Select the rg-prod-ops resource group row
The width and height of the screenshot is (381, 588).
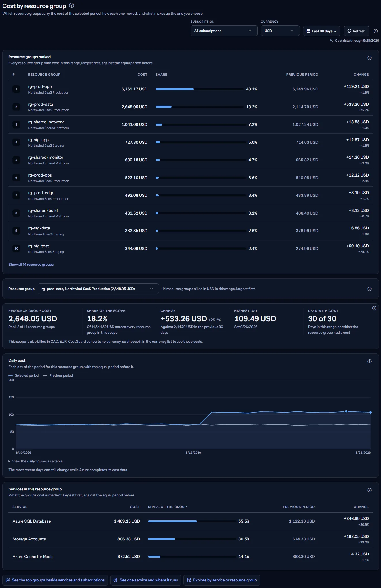(x=191, y=178)
